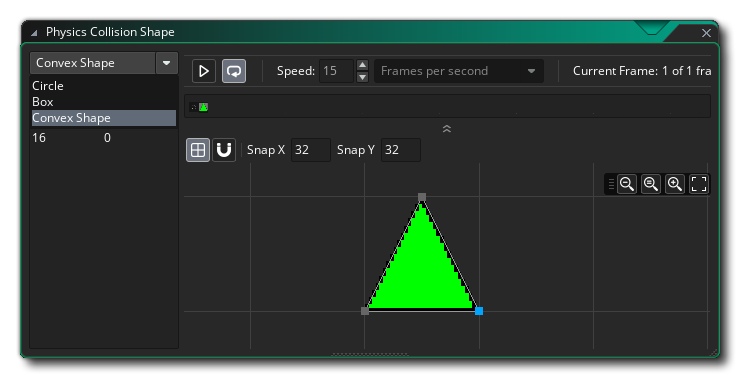This screenshot has width=740, height=378.
Task: Select Box from the shape list
Action: (x=42, y=102)
